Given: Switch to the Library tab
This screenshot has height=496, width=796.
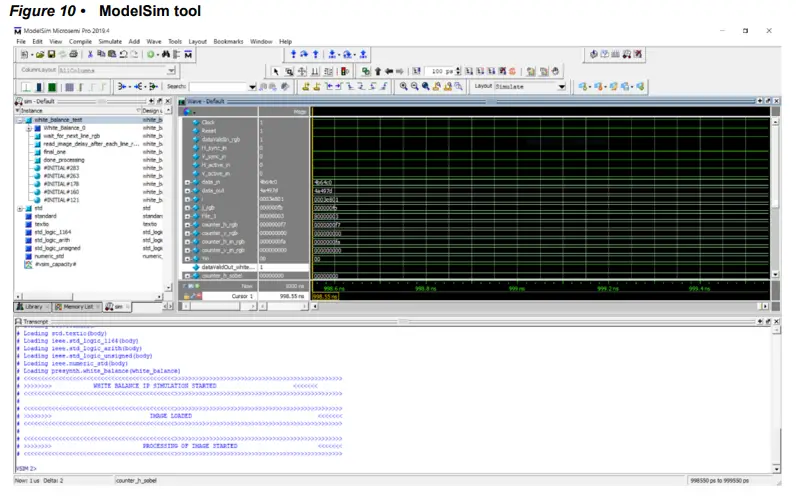Looking at the screenshot, I should tap(33, 306).
